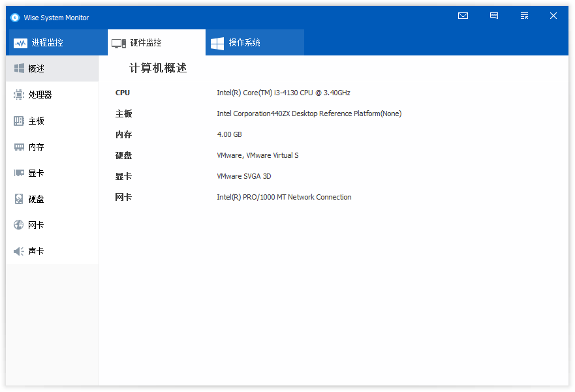Open the 声卡 sidebar section
This screenshot has height=392, width=575.
point(52,251)
